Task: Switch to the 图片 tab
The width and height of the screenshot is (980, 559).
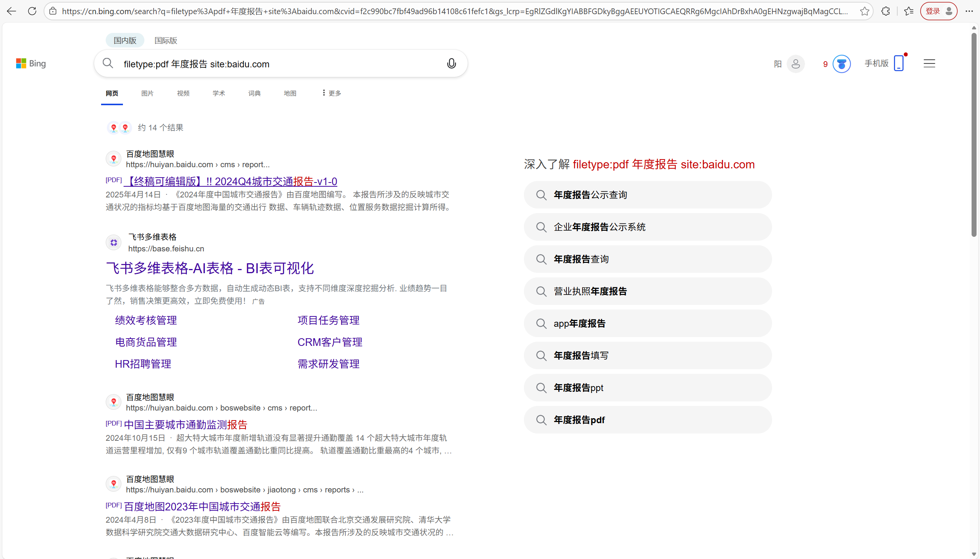Action: pos(147,93)
